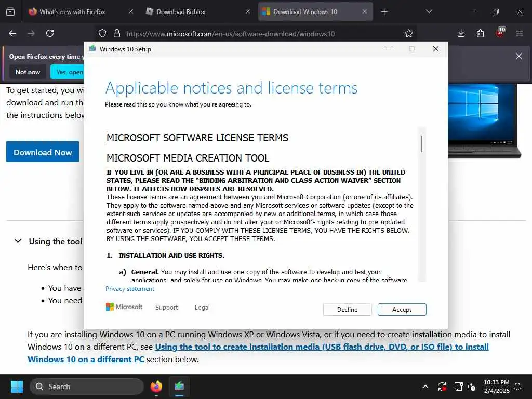Click the site security padlock icon
The width and height of the screenshot is (532, 399).
117,33
